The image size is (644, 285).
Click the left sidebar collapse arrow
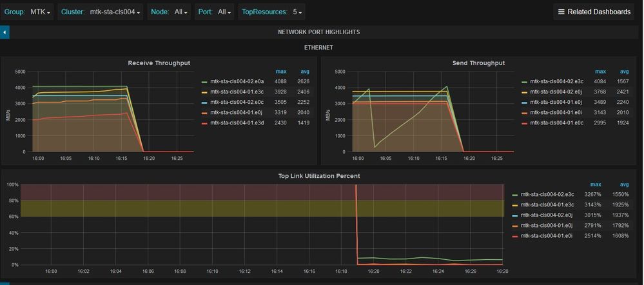click(5, 32)
